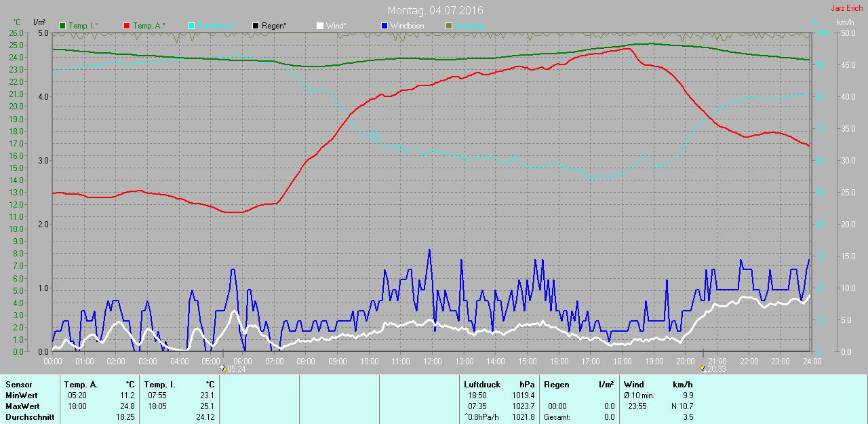
Task: Select the 'Temp. A.*' legend label
Action: pyautogui.click(x=149, y=26)
